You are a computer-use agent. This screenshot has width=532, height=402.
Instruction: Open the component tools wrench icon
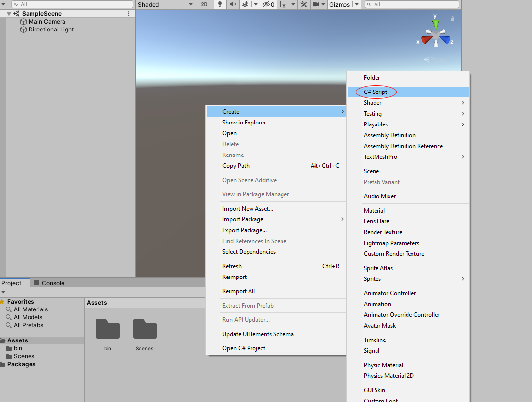304,4
